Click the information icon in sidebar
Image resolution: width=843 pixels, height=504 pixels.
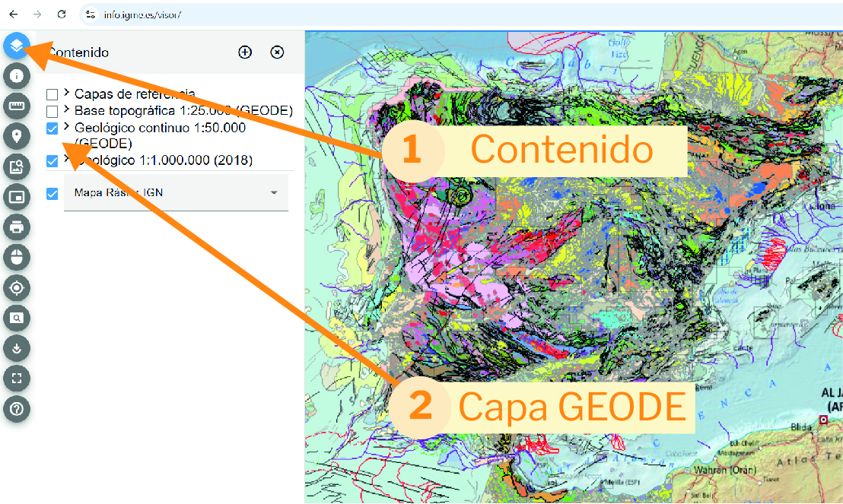pyautogui.click(x=17, y=76)
